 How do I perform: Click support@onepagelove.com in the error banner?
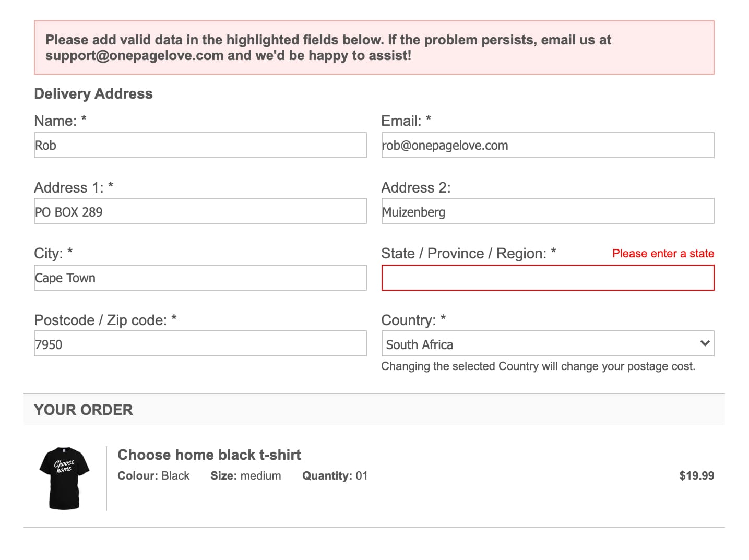pos(134,56)
